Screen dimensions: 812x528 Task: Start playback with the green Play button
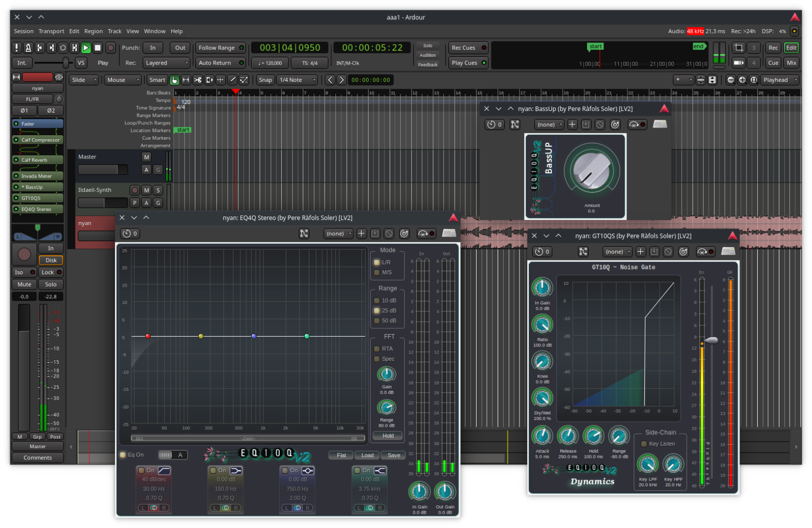point(86,48)
